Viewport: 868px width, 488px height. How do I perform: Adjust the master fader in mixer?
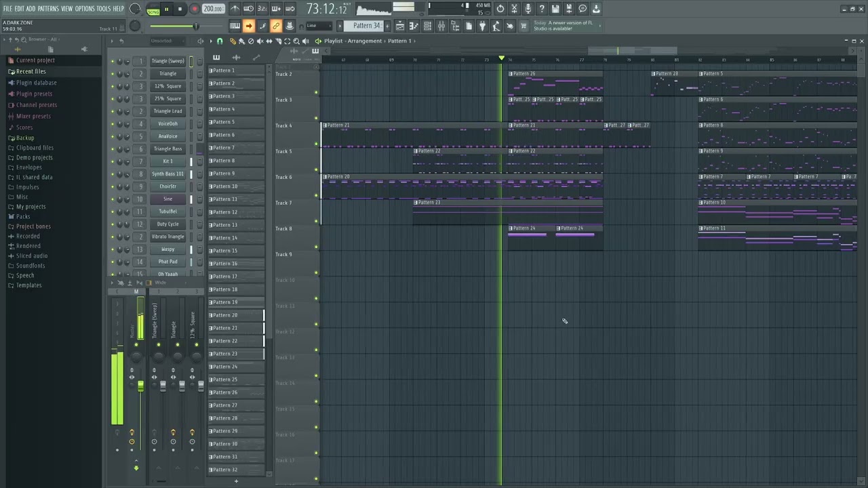pyautogui.click(x=140, y=386)
